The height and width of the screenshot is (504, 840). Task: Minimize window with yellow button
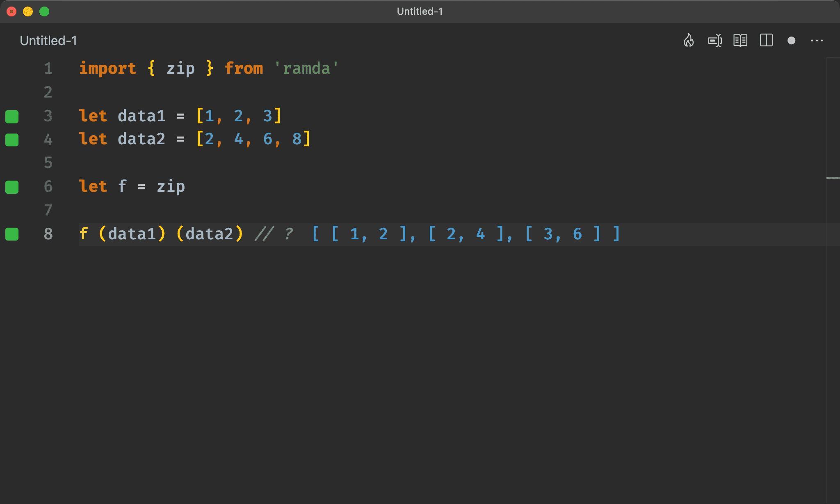pyautogui.click(x=28, y=11)
